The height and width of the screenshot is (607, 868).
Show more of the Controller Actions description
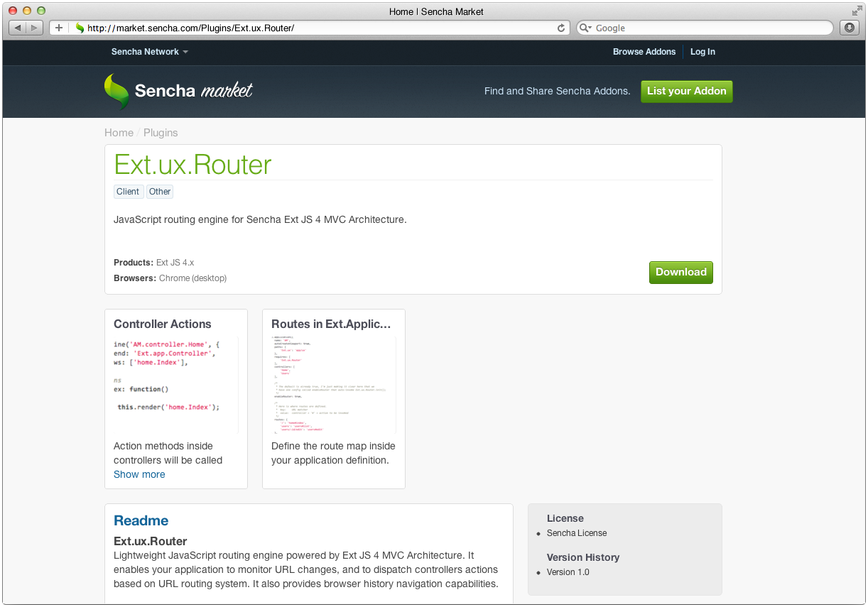tap(139, 474)
